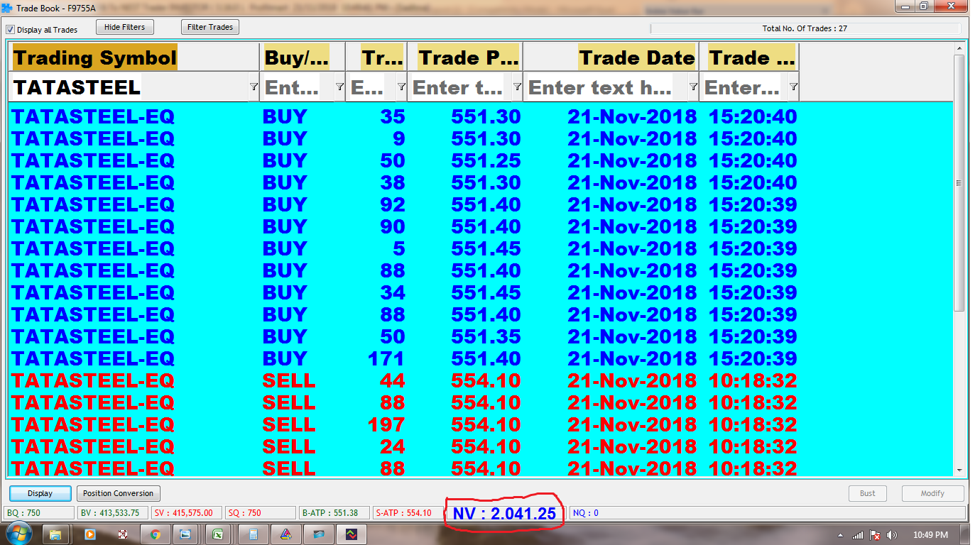Open the Buy/Sell column filter funnel

[339, 87]
